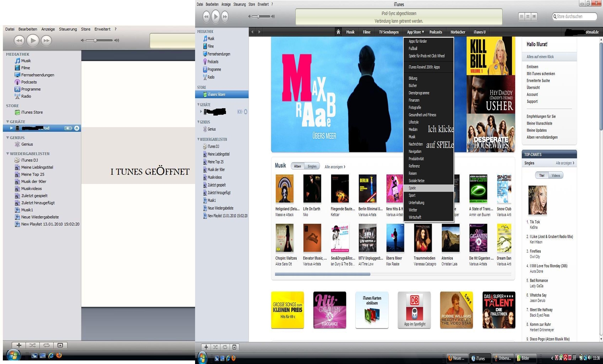The width and height of the screenshot is (603, 364).
Task: Click the add playlist plus button in the left window
Action: (19, 345)
